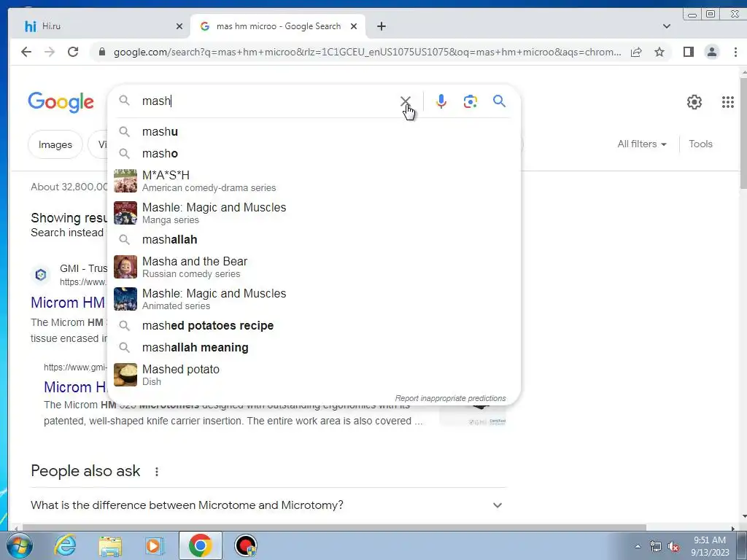Go back to the previous page
The height and width of the screenshot is (560, 747).
click(26, 52)
